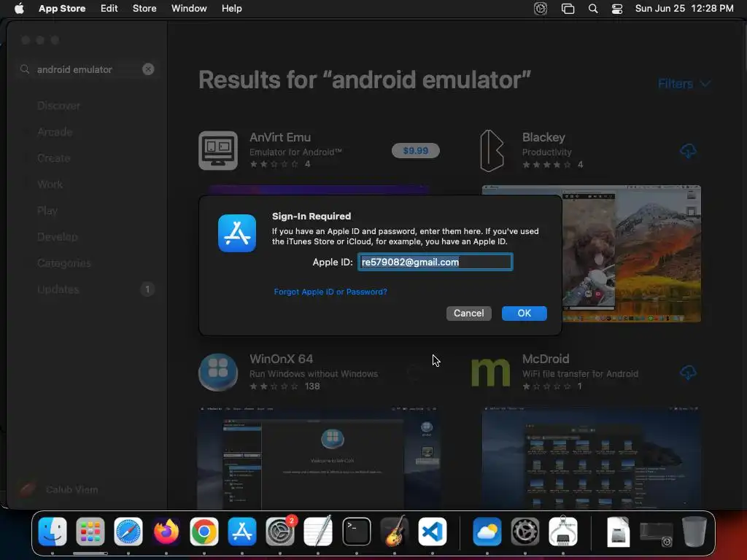Click the date and time clock

[x=684, y=9]
